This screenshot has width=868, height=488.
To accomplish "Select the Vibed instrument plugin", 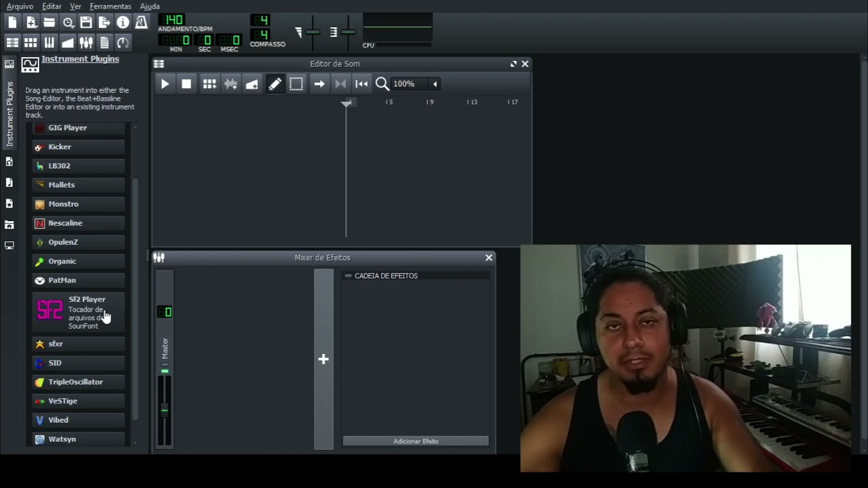I will [x=79, y=420].
